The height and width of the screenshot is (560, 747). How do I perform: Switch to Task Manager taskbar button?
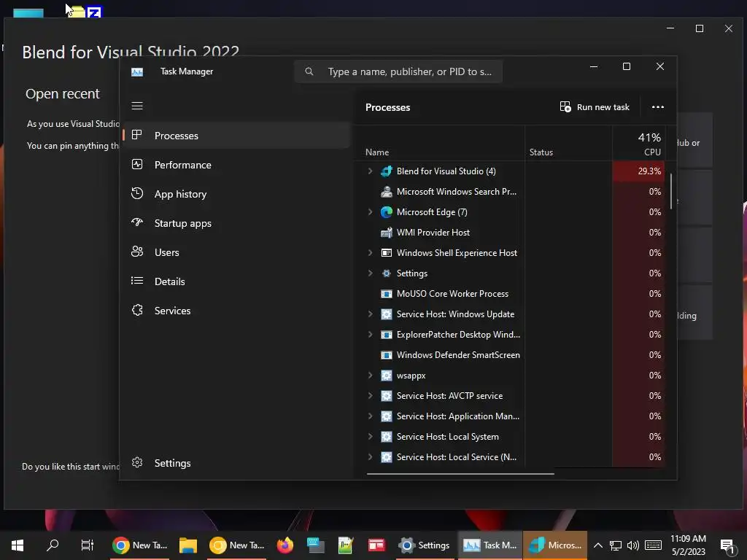(489, 545)
